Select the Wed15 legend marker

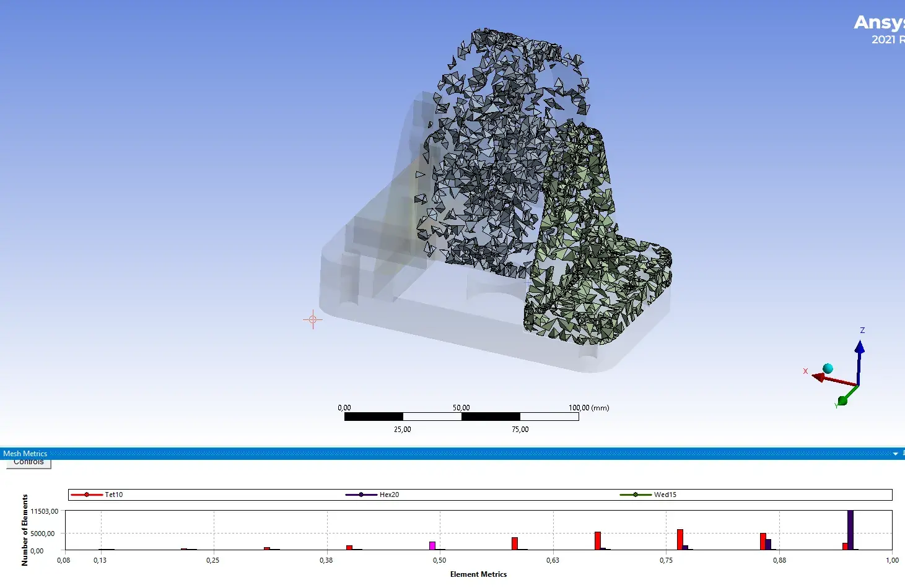pyautogui.click(x=636, y=495)
